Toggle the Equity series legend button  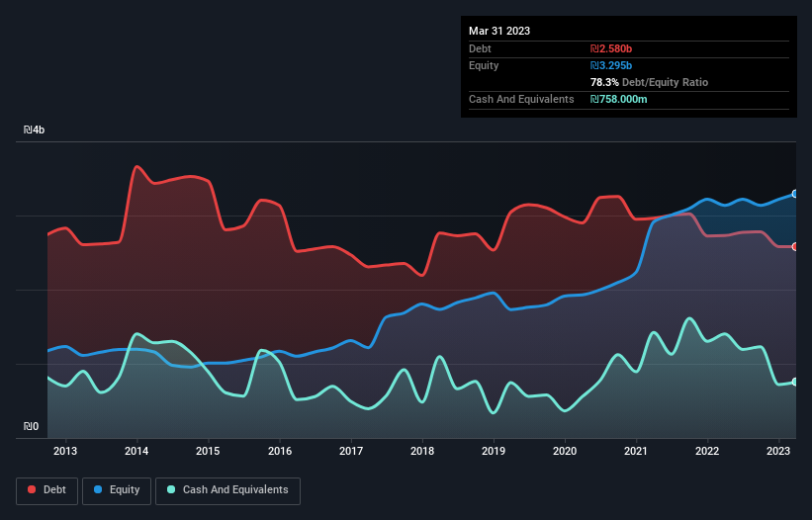pyautogui.click(x=117, y=490)
